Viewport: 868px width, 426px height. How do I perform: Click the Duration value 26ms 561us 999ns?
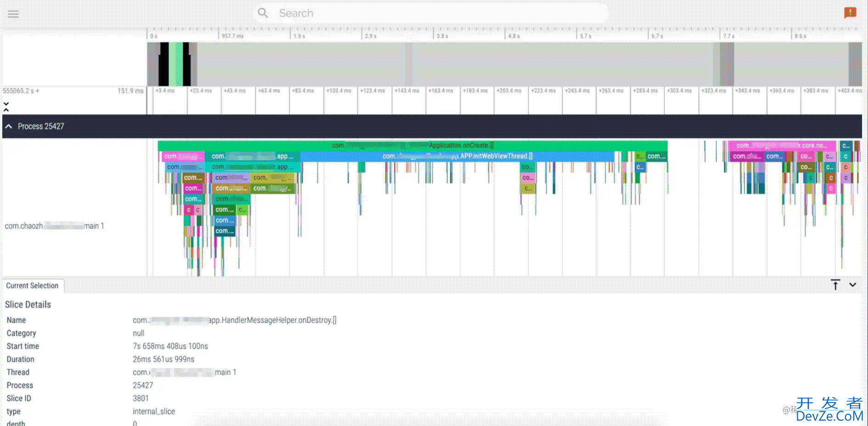[x=163, y=359]
